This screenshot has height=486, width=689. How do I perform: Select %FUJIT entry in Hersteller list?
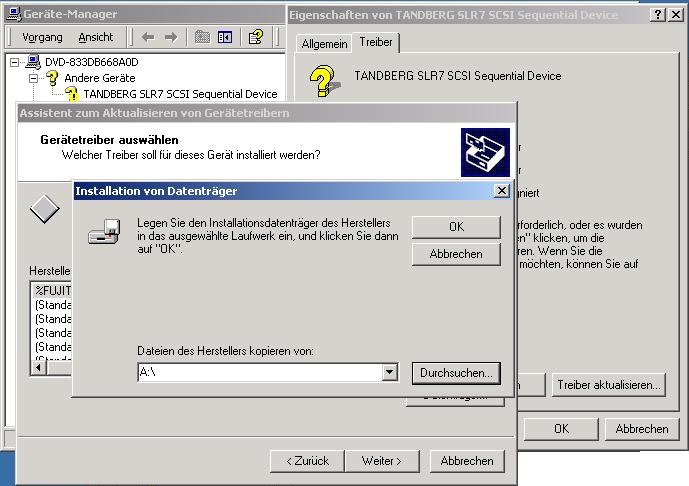point(53,290)
